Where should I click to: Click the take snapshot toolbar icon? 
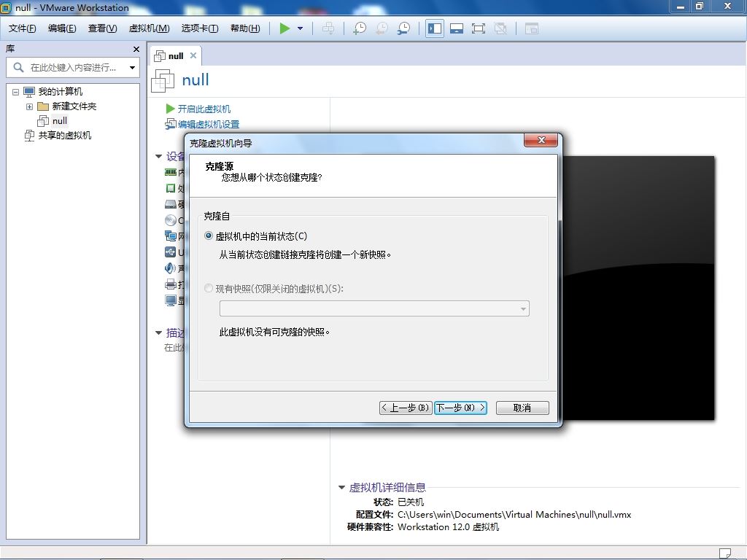(360, 28)
